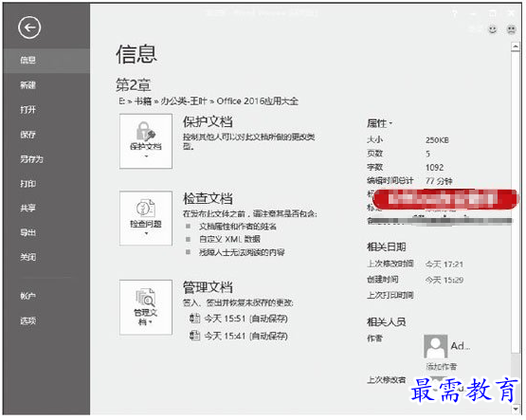Open autosaved version 今天 15:51
The height and width of the screenshot is (420, 526).
(245, 319)
